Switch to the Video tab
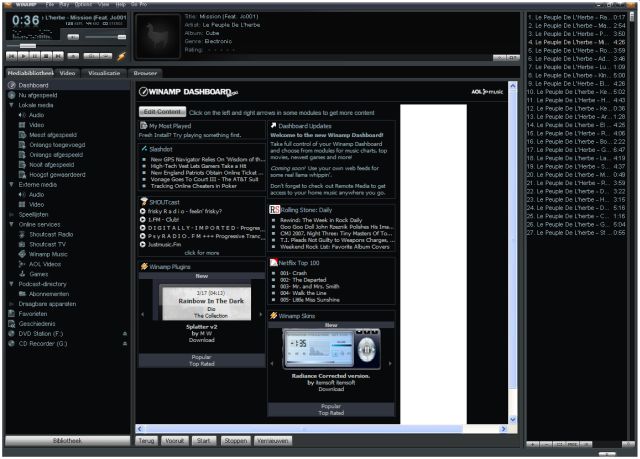The image size is (640, 459). [67, 73]
